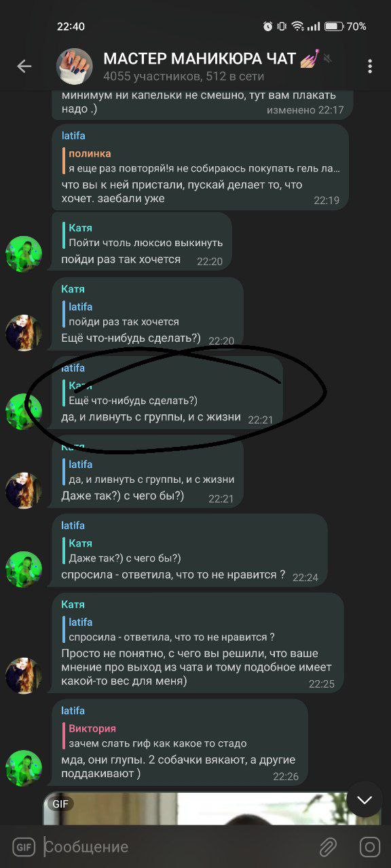Open GIF badge on bottom media preview

click(x=60, y=804)
